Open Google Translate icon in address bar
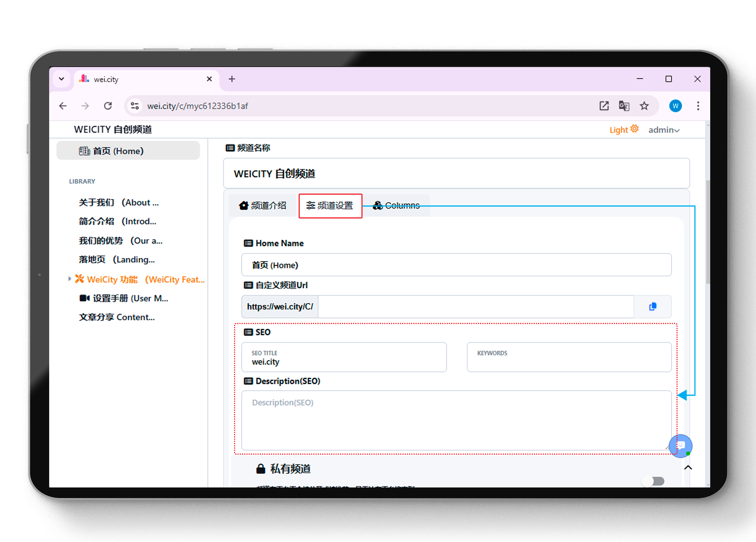 [624, 106]
